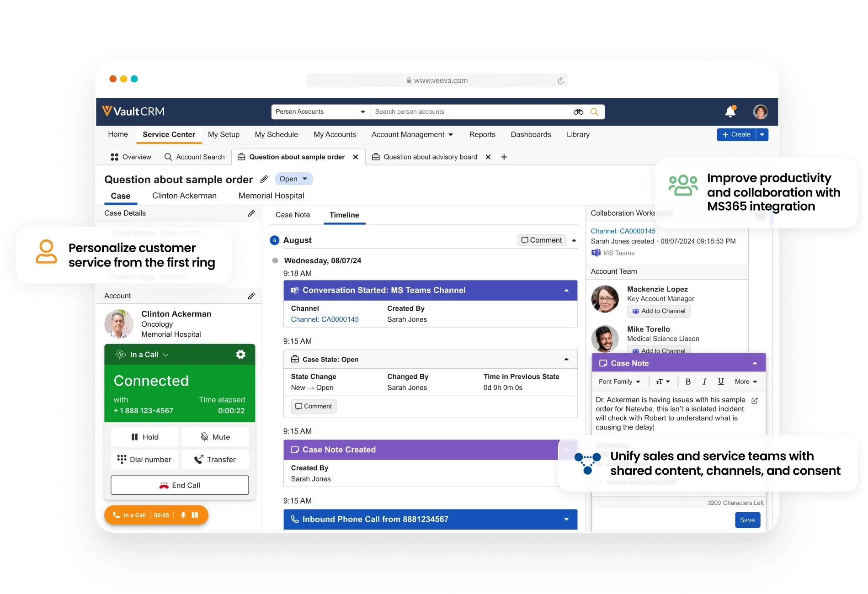
Task: Click the browser reload icon
Action: (560, 81)
